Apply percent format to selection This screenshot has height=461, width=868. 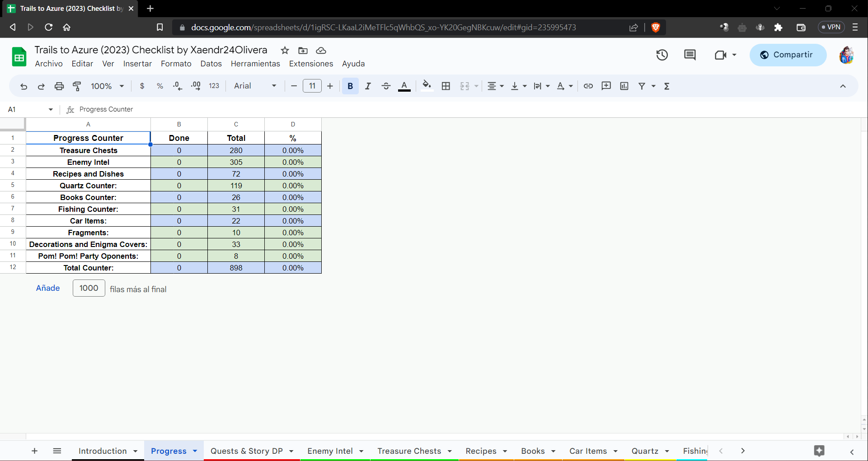pos(160,86)
